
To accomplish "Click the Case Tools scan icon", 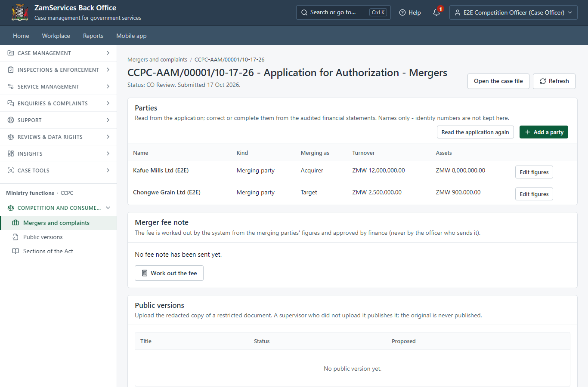I will point(11,170).
